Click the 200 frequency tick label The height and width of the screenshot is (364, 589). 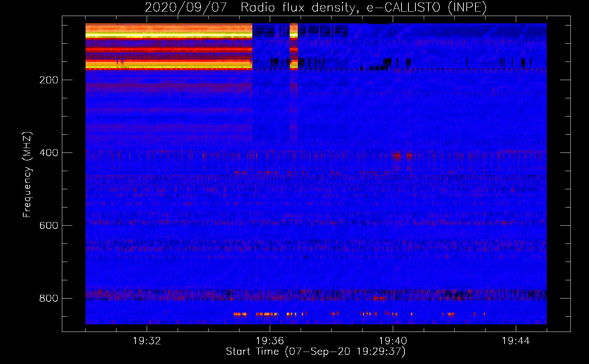tap(49, 80)
